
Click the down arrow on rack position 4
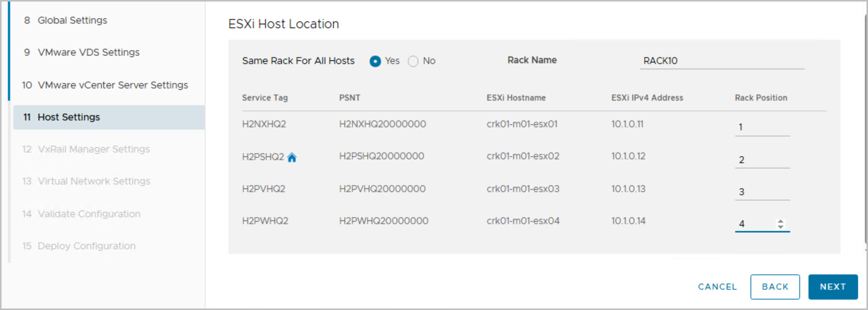tap(780, 227)
